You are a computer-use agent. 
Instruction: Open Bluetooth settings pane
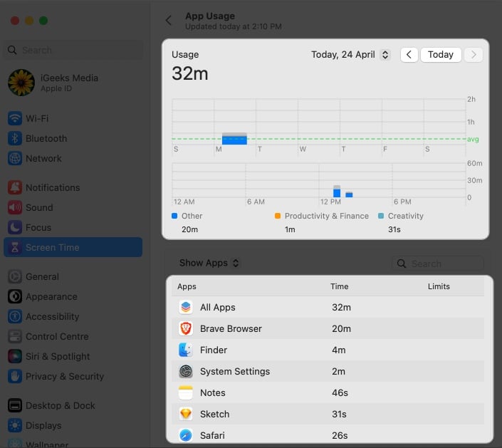pyautogui.click(x=73, y=138)
